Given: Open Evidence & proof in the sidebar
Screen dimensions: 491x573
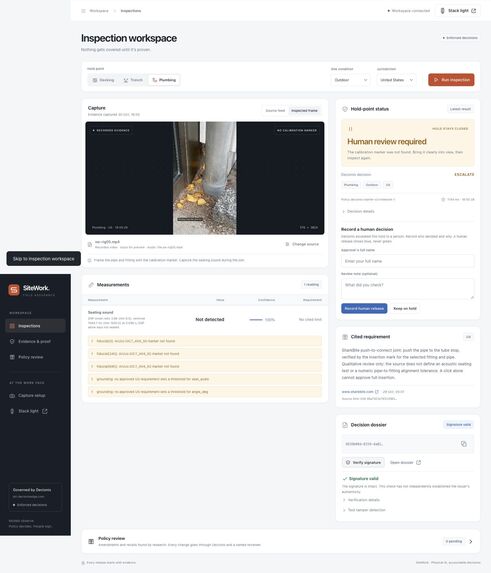Looking at the screenshot, I should click(35, 341).
